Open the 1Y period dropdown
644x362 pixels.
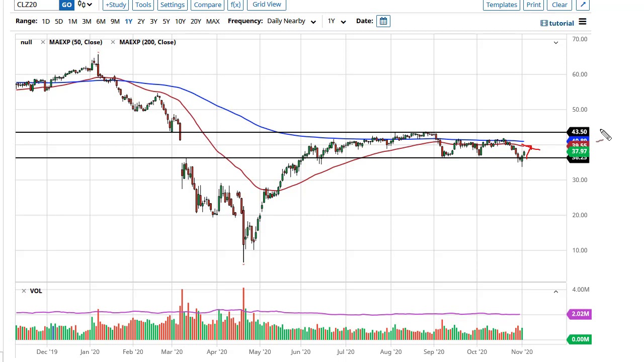[336, 21]
